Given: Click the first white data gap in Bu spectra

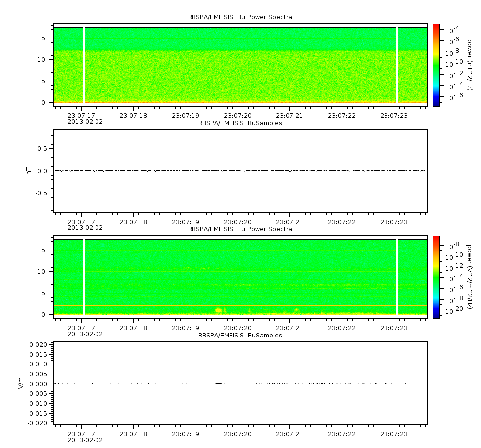Looking at the screenshot, I should pos(84,65).
